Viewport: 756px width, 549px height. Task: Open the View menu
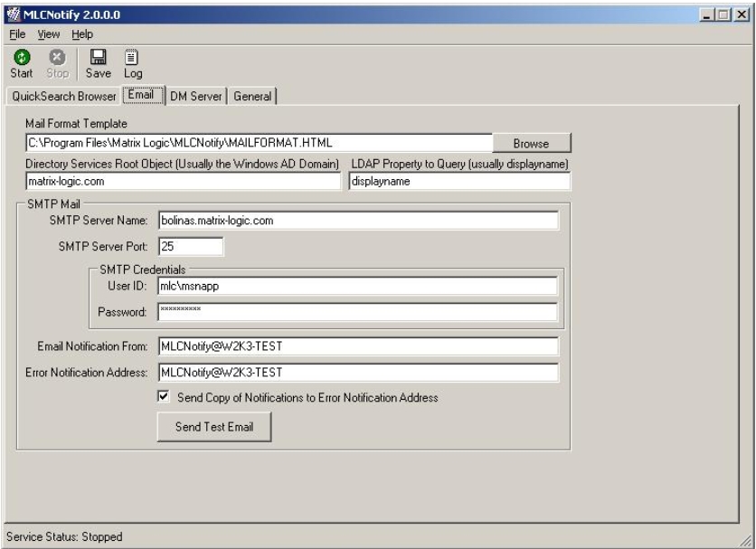click(x=49, y=34)
